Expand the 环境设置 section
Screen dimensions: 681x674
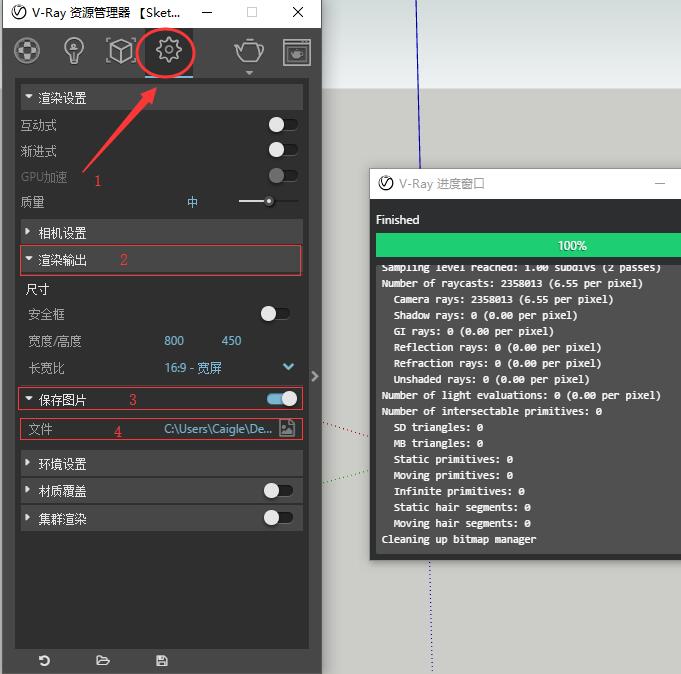point(162,463)
